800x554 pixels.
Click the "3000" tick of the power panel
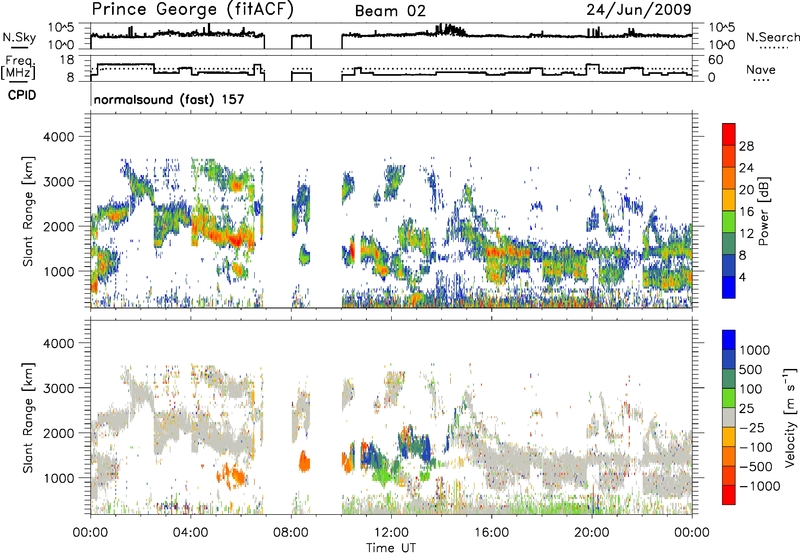click(x=58, y=182)
